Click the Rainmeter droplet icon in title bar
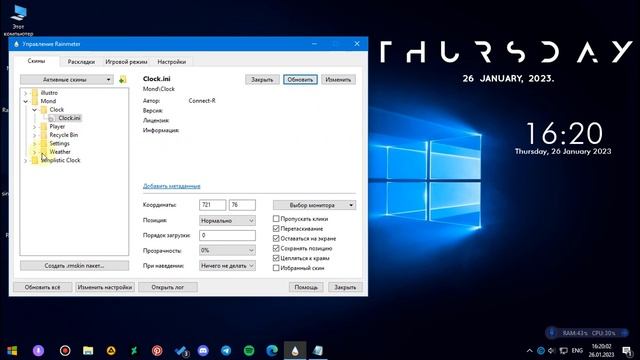This screenshot has height=360, width=640. [x=16, y=44]
